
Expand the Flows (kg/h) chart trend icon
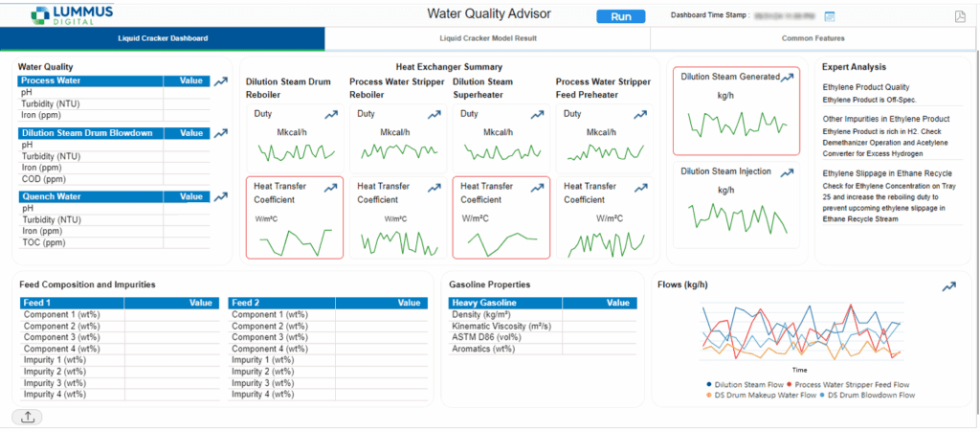coord(948,286)
